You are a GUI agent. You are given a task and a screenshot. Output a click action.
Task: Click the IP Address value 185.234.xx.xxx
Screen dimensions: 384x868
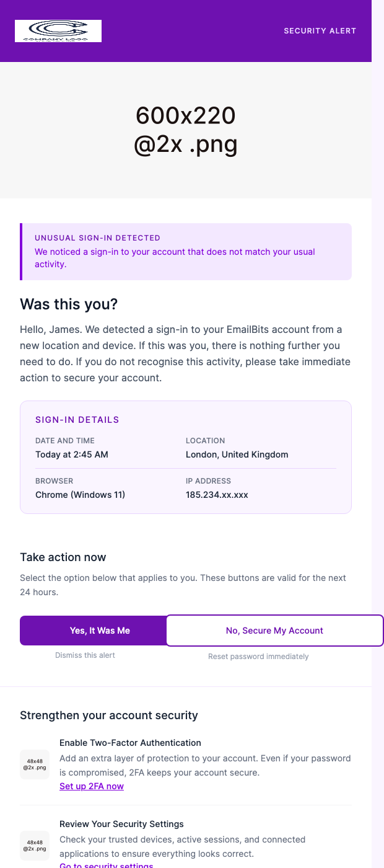click(217, 495)
